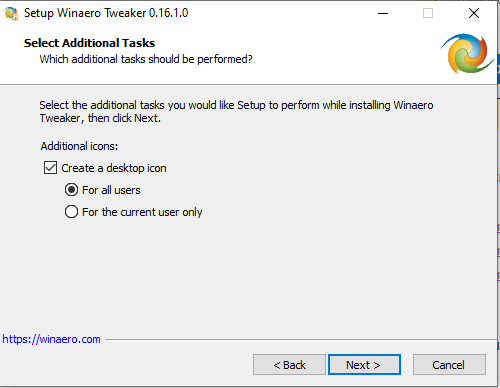Minimize the setup window

tap(383, 13)
